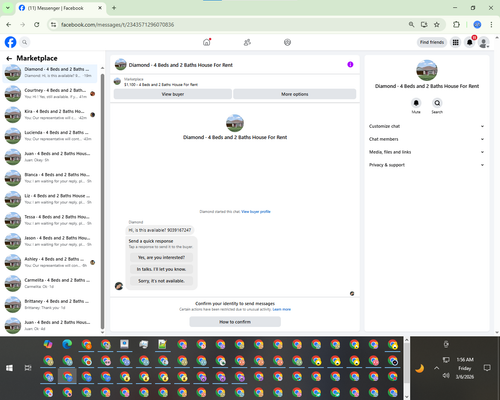500x400 pixels.
Task: Open the Chrome profile avatar
Action: (477, 25)
